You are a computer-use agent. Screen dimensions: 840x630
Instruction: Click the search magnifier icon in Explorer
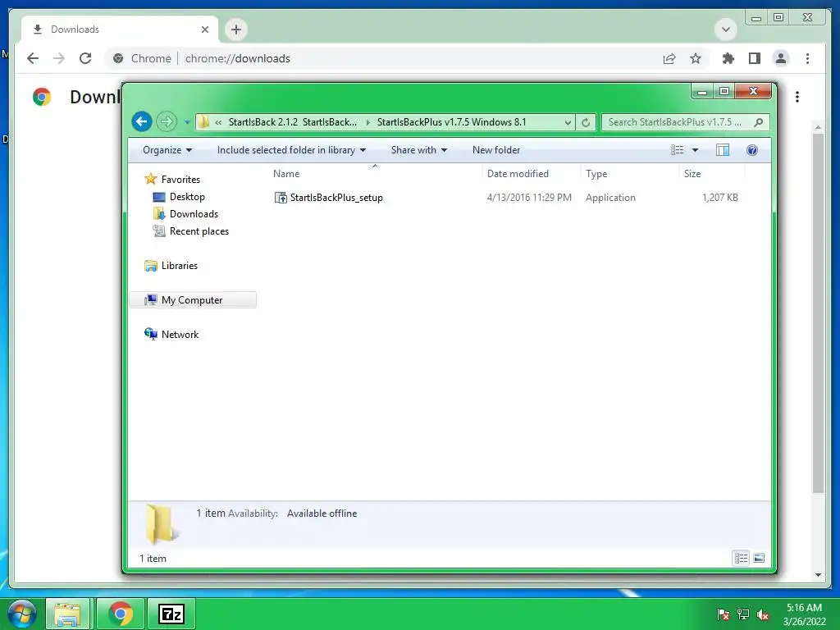click(x=759, y=122)
